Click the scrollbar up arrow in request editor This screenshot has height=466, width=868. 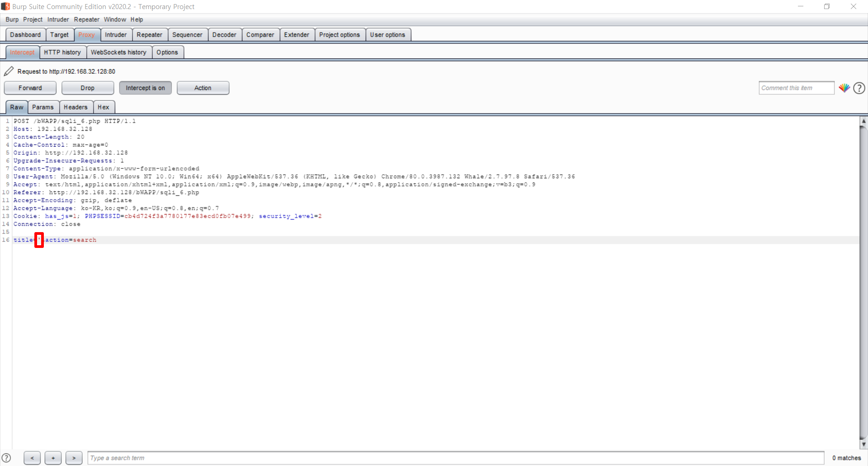pos(863,121)
